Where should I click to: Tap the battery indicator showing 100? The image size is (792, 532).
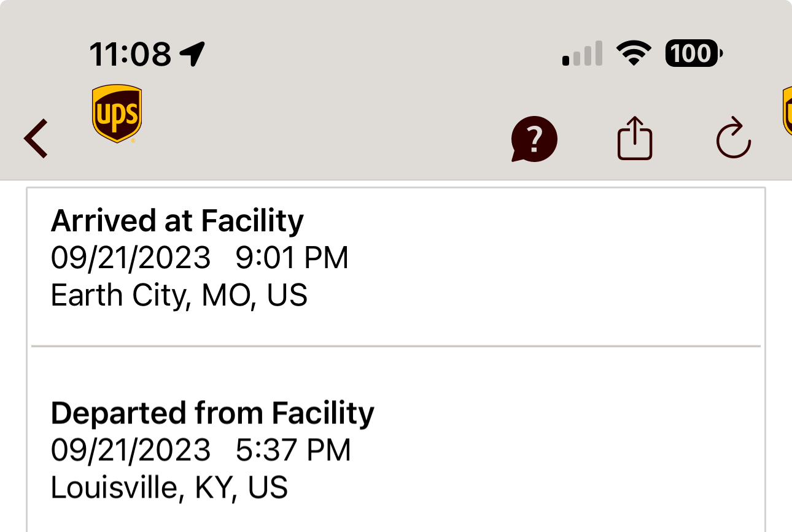pos(694,54)
